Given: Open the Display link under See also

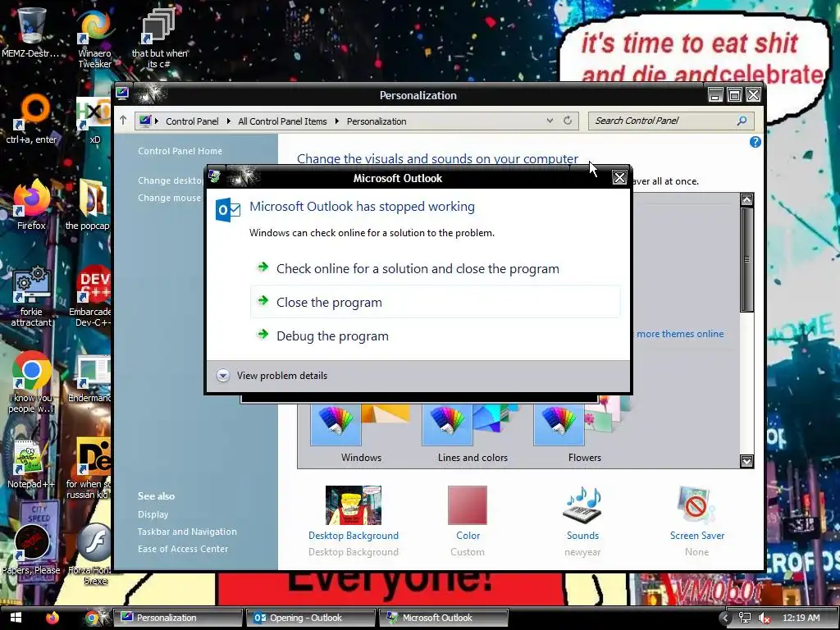Looking at the screenshot, I should tap(153, 514).
